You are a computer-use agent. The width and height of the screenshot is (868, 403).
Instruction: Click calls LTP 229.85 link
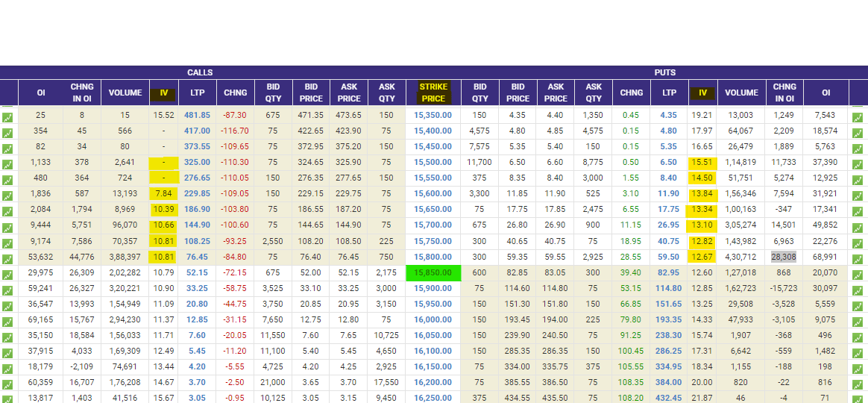tap(197, 194)
